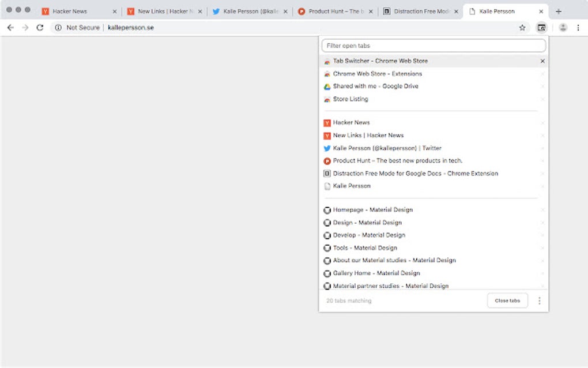This screenshot has width=588, height=368.
Task: Open Chrome's three-dot menu
Action: coord(578,27)
